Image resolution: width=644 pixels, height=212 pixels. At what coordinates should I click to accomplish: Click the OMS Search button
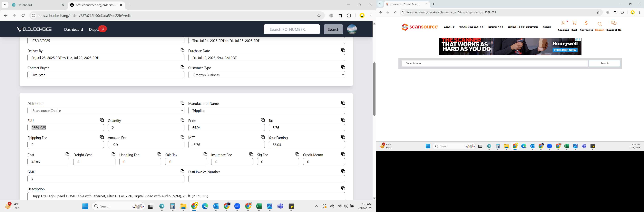click(x=333, y=29)
